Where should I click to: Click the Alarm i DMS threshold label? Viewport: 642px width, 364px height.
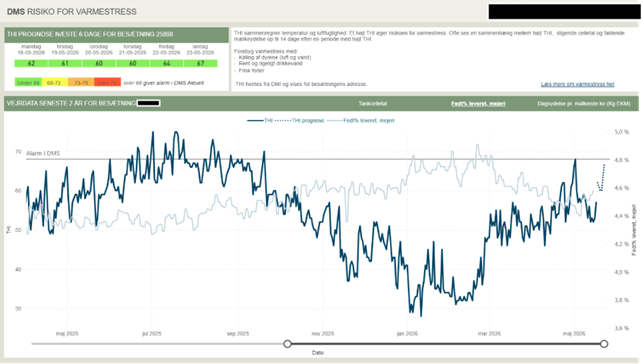click(43, 154)
